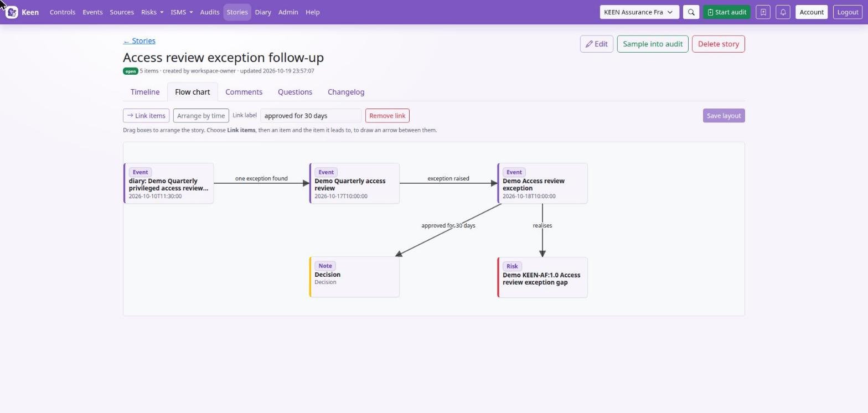This screenshot has height=413, width=868.
Task: Click Sample into audit button
Action: pyautogui.click(x=653, y=44)
